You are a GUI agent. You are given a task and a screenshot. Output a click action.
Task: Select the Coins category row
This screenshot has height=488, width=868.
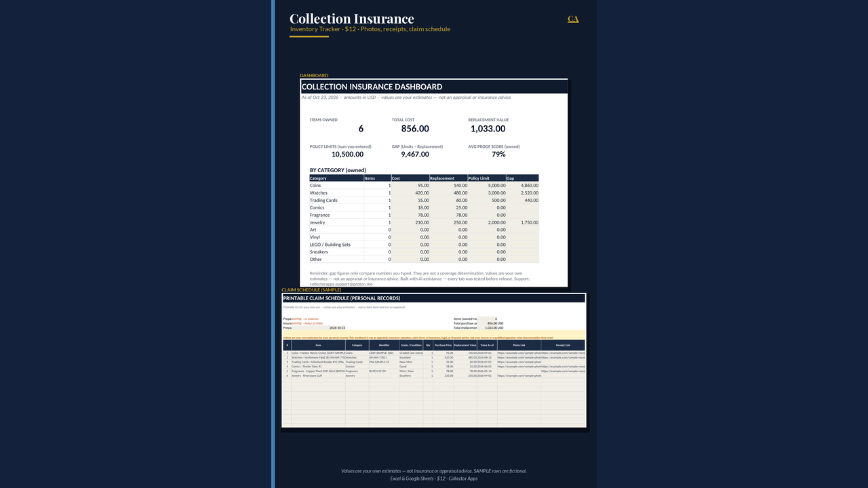click(x=424, y=185)
